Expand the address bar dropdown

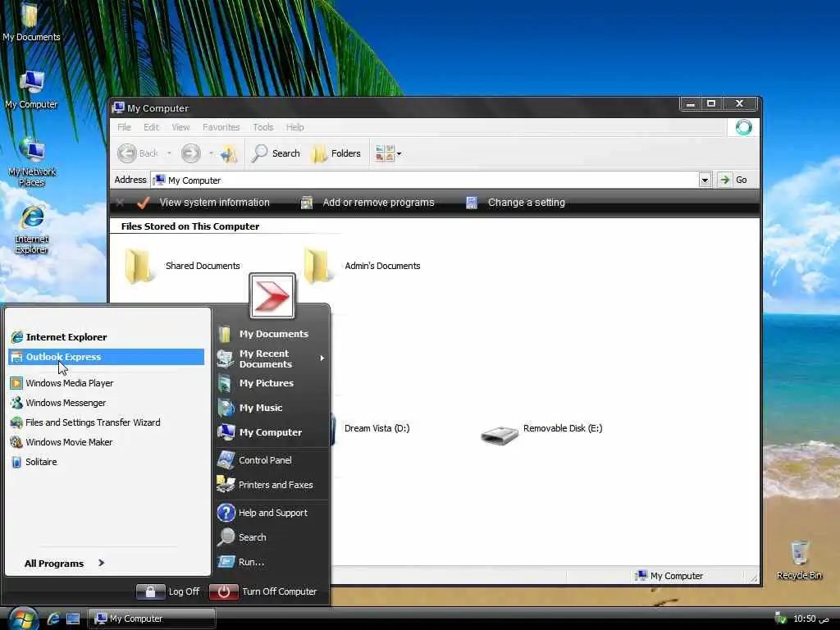coord(705,180)
